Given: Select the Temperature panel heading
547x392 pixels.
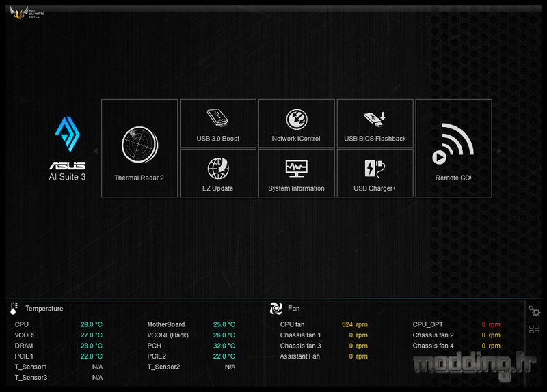Looking at the screenshot, I should coord(44,309).
